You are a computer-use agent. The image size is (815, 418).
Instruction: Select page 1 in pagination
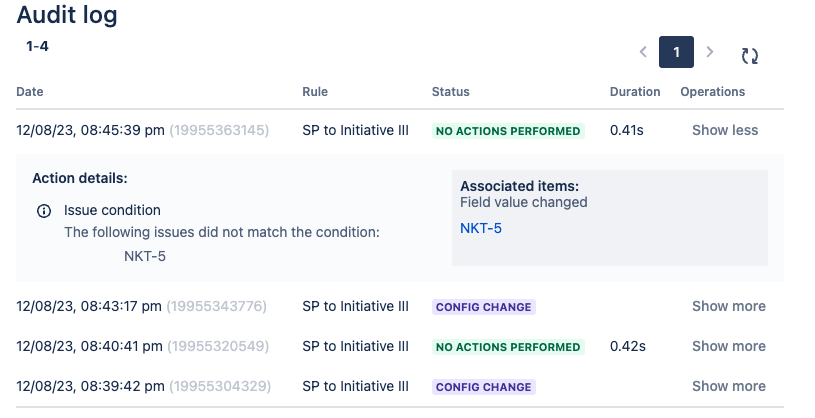click(x=676, y=52)
